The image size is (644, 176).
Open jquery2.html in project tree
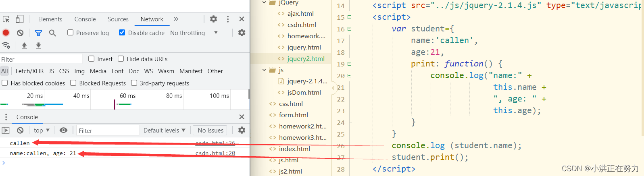coord(306,58)
